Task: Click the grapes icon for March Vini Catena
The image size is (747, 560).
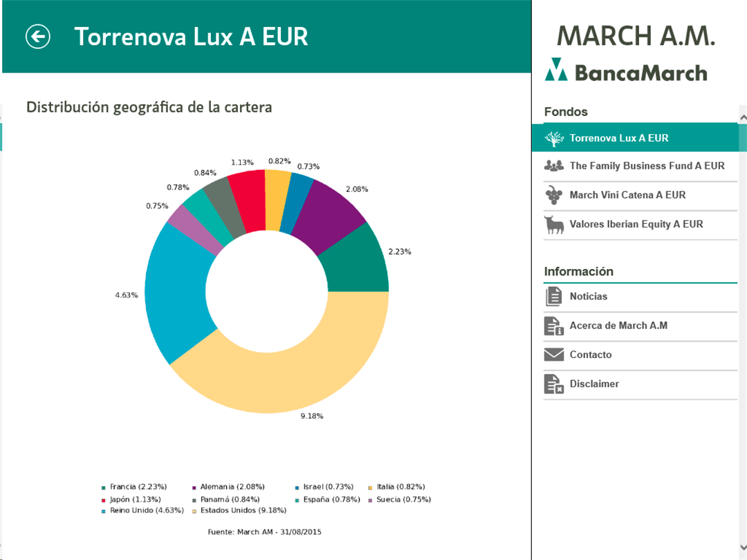Action: (553, 195)
